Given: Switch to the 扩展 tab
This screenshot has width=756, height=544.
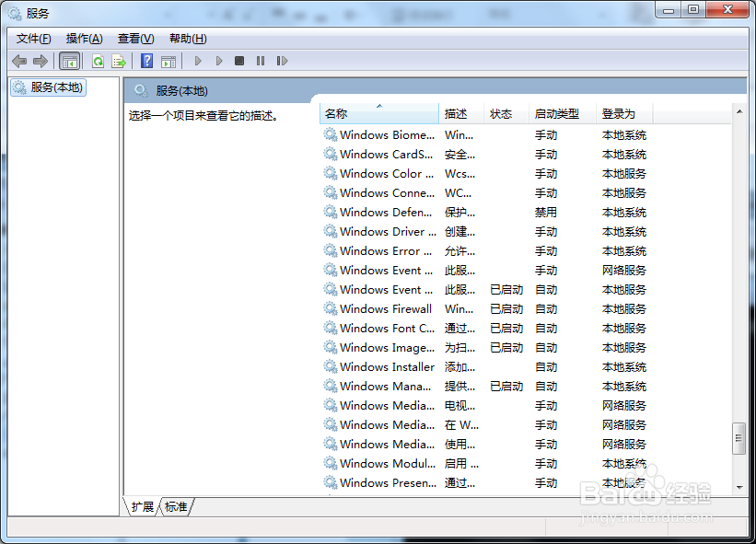Looking at the screenshot, I should tap(142, 506).
